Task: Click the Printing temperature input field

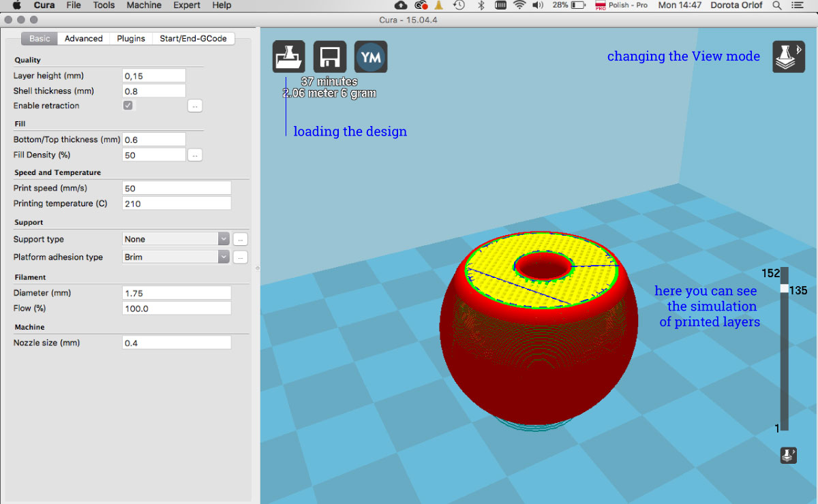Action: coord(177,204)
